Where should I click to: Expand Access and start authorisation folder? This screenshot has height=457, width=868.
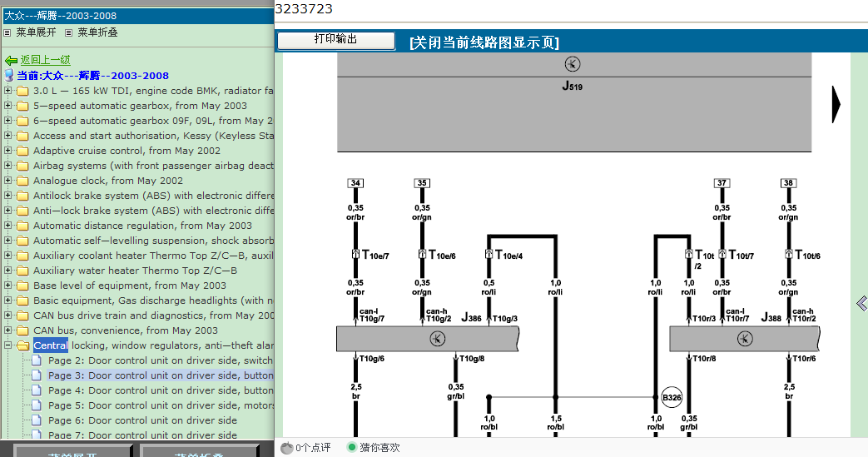(x=7, y=135)
